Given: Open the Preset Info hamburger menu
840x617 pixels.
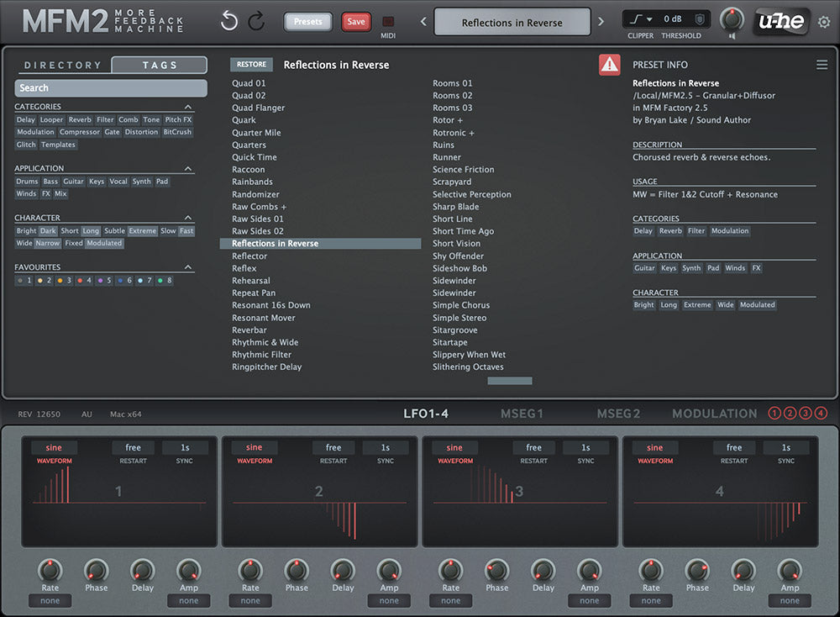Looking at the screenshot, I should 822,65.
